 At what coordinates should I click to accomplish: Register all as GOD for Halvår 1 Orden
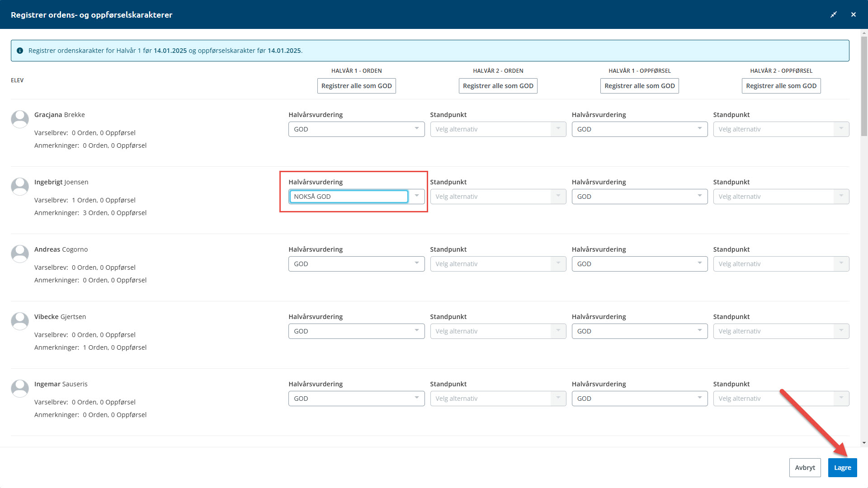(x=356, y=86)
